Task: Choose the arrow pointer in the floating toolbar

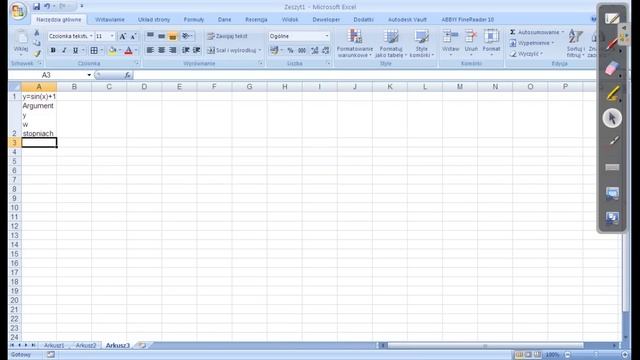Action: click(x=611, y=118)
